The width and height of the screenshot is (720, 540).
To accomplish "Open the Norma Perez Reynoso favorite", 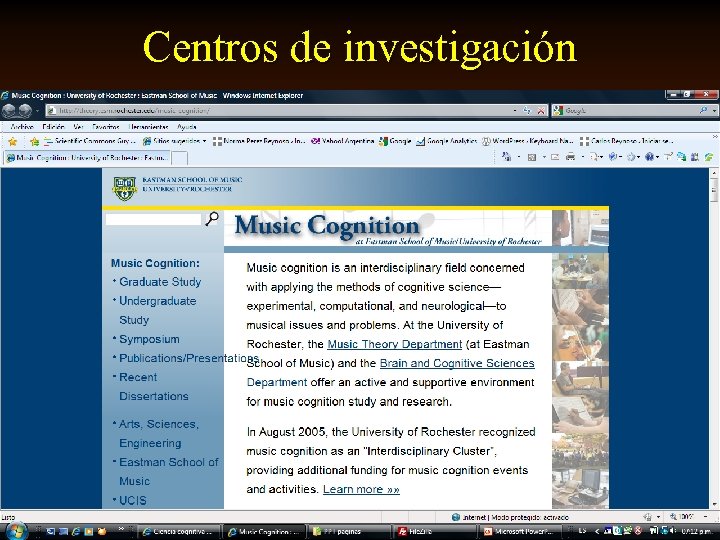I will pos(259,141).
